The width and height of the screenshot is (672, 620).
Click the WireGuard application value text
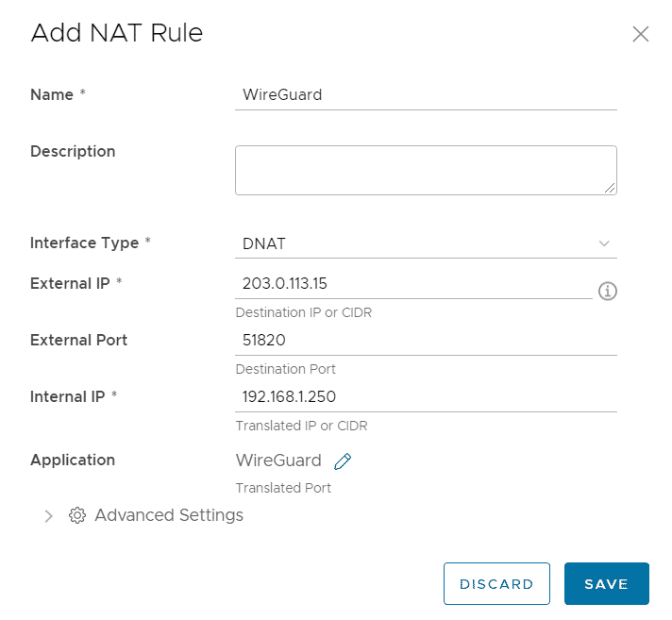click(278, 461)
